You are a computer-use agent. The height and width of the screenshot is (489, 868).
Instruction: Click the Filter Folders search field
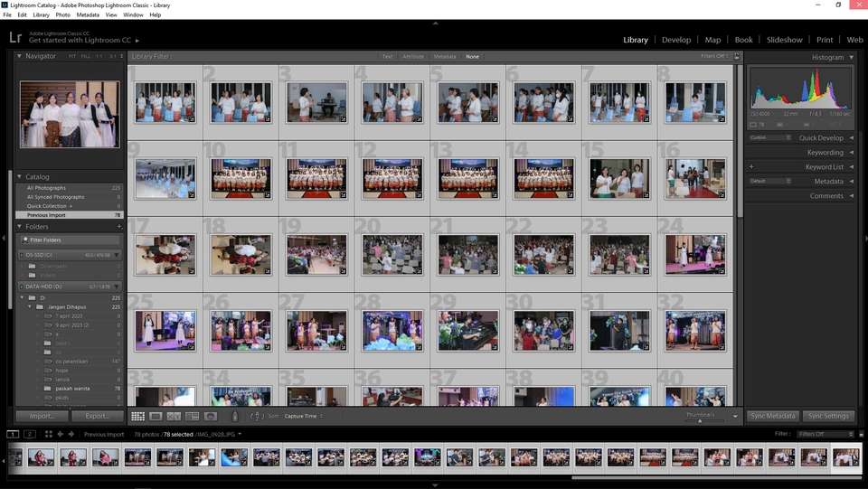click(x=70, y=240)
